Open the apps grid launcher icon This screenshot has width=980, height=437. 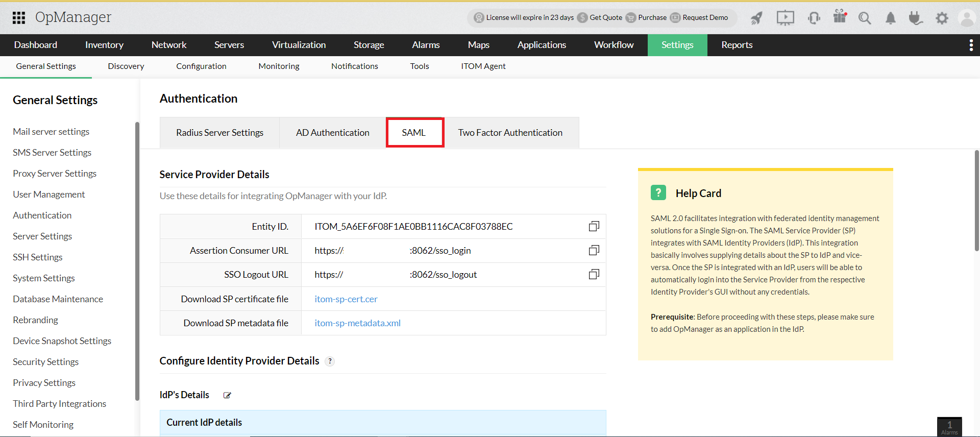19,18
